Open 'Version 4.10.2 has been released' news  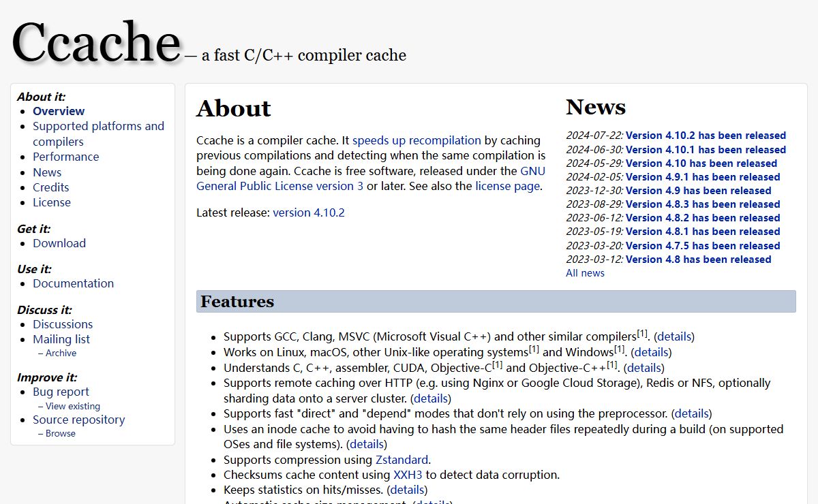[706, 136]
